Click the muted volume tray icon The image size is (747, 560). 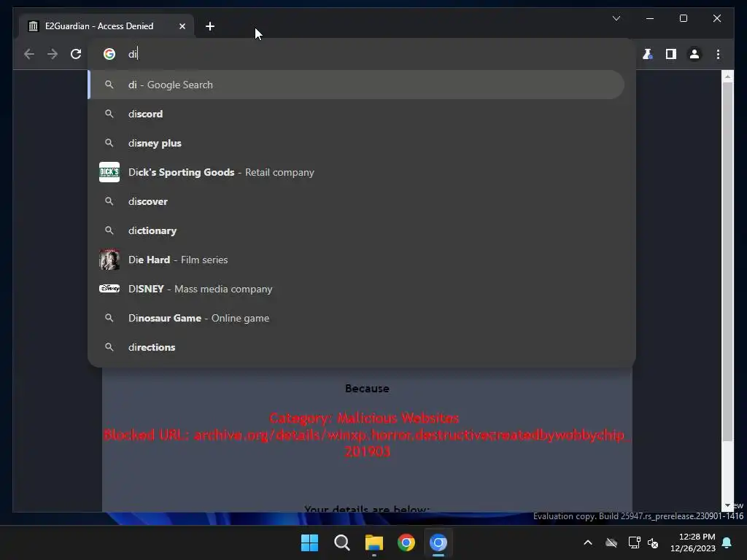653,542
